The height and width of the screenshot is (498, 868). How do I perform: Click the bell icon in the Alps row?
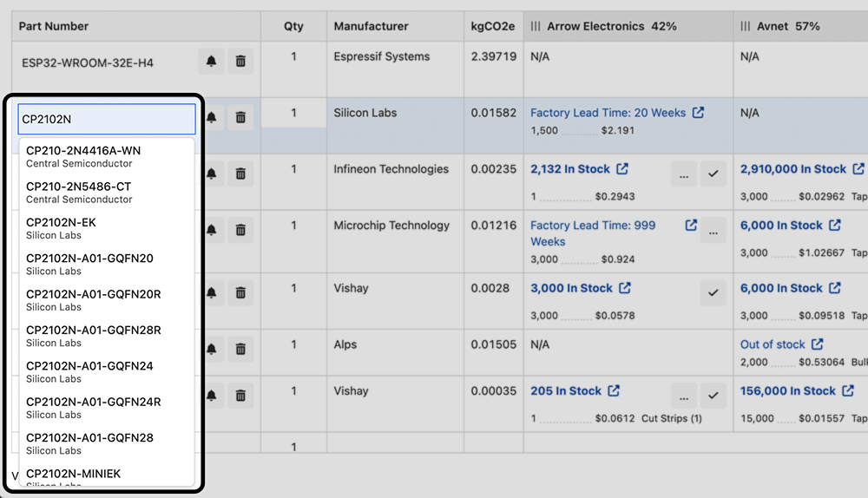(x=212, y=349)
